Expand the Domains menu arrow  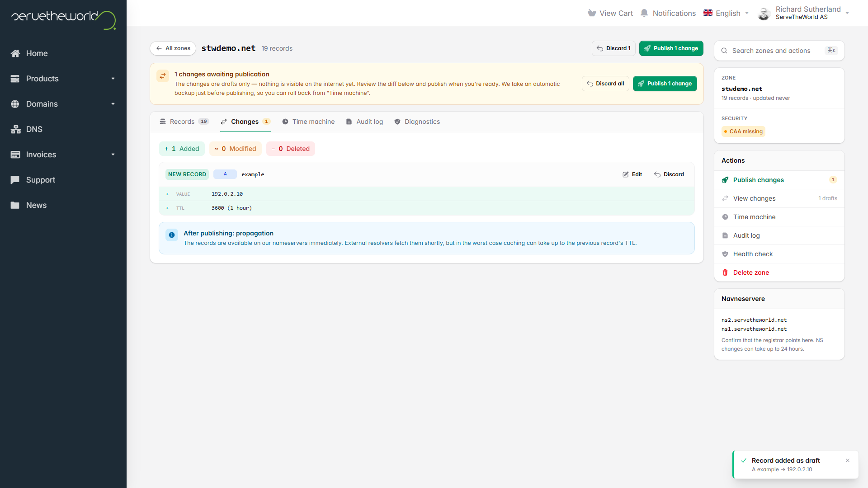113,104
